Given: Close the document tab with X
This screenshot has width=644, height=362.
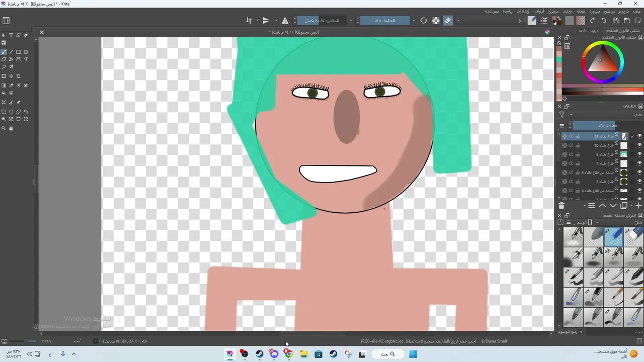Looking at the screenshot, I should [42, 32].
